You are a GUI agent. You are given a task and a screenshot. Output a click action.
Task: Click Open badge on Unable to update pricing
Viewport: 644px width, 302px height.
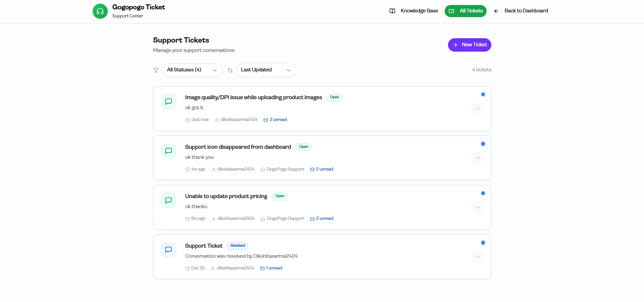coord(280,196)
